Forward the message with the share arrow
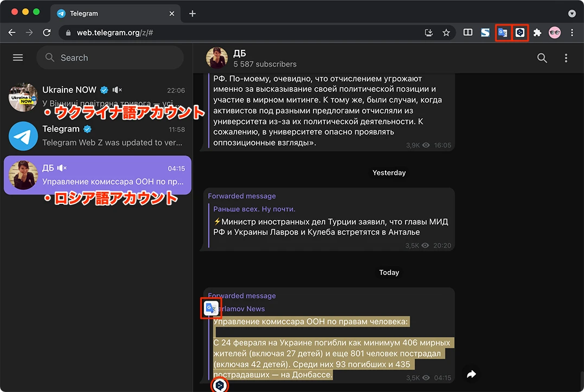 [472, 374]
